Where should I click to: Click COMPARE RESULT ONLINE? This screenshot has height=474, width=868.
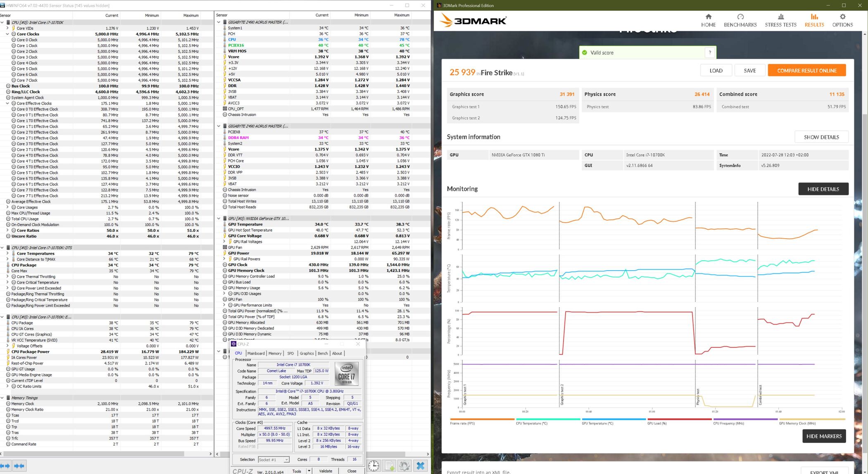[806, 70]
